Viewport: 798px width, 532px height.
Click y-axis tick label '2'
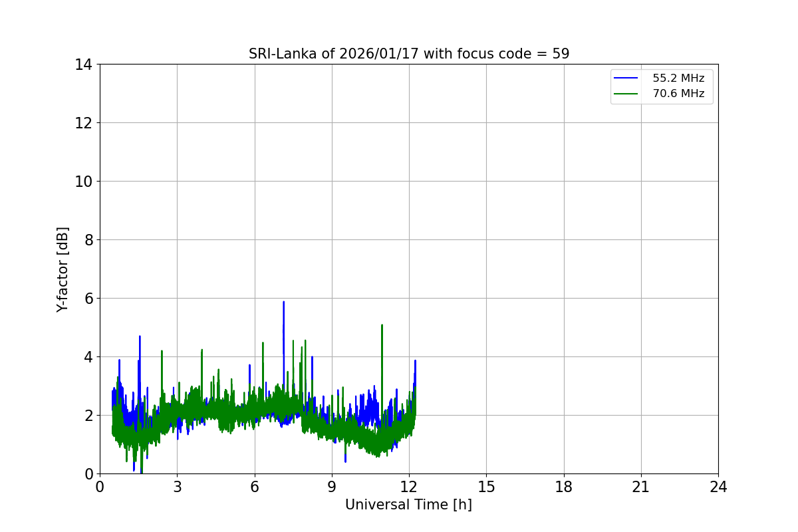[88, 416]
